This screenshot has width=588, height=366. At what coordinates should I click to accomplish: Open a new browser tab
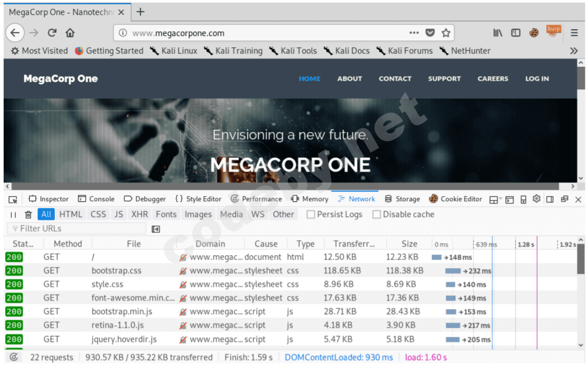click(140, 12)
